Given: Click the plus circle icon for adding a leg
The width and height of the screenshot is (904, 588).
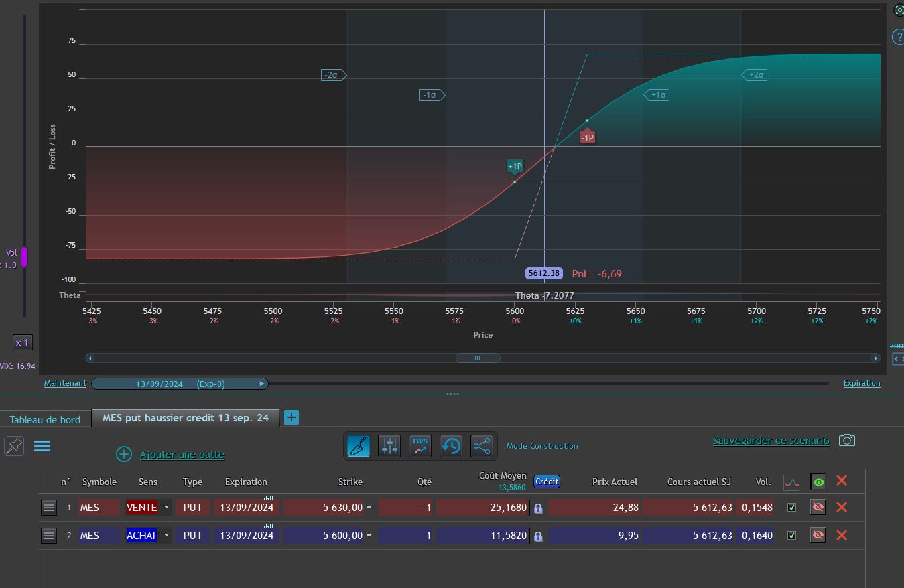Looking at the screenshot, I should [124, 454].
